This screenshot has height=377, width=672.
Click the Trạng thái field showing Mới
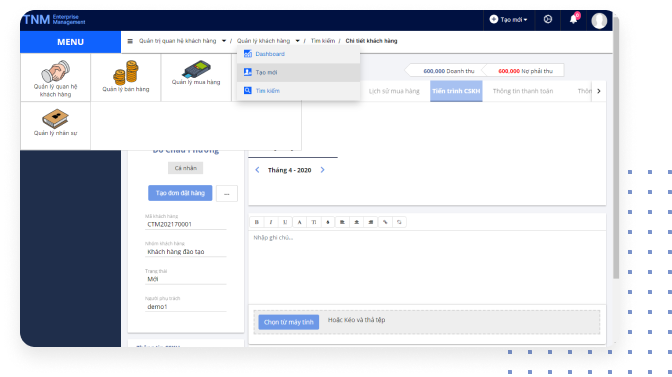tap(186, 279)
